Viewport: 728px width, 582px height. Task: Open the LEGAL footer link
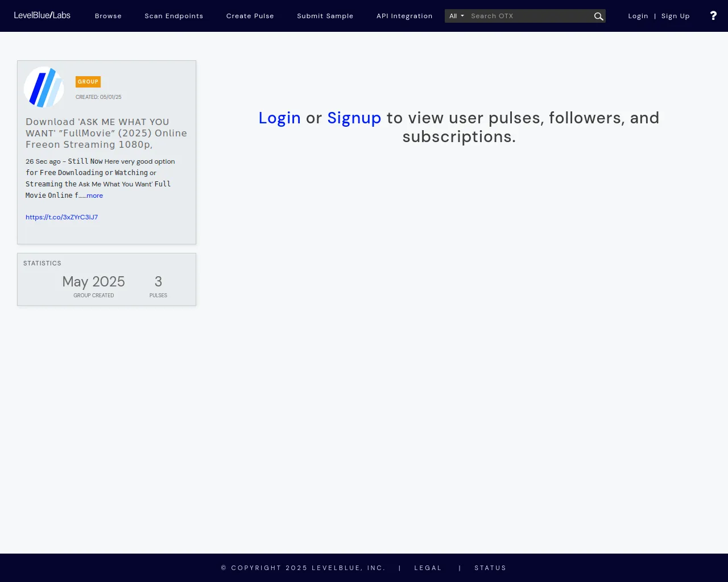point(428,568)
